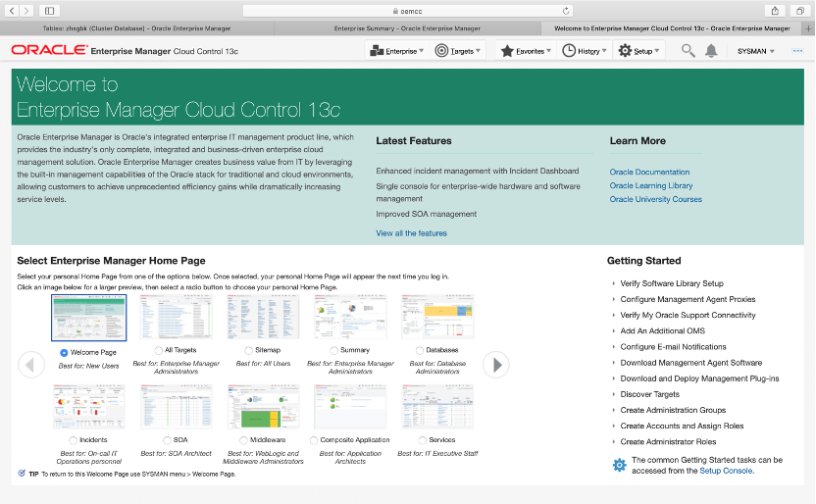The image size is (816, 504).
Task: Preview the Sitemap thumbnail
Action: point(263,317)
